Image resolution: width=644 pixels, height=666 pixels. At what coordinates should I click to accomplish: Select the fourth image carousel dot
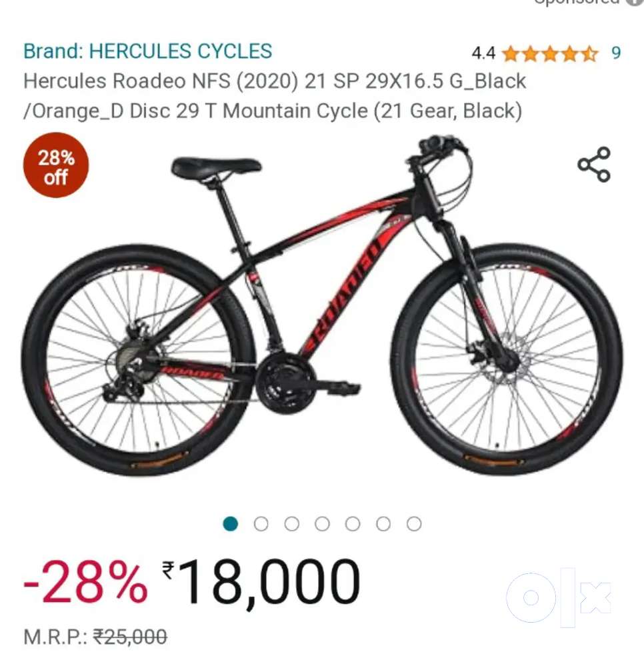(x=322, y=524)
